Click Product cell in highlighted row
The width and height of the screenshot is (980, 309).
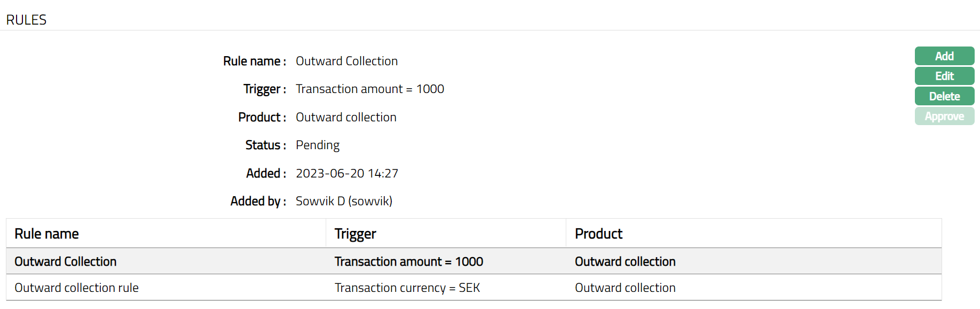click(625, 261)
